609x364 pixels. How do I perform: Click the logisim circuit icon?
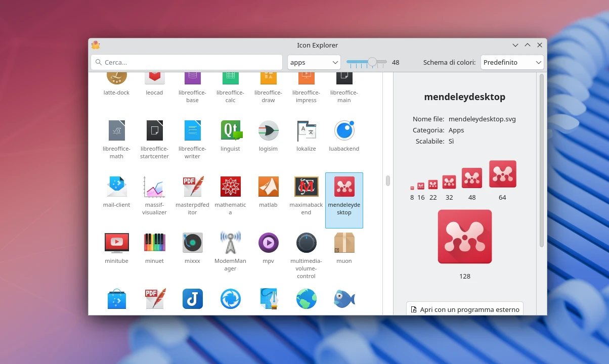(x=268, y=130)
